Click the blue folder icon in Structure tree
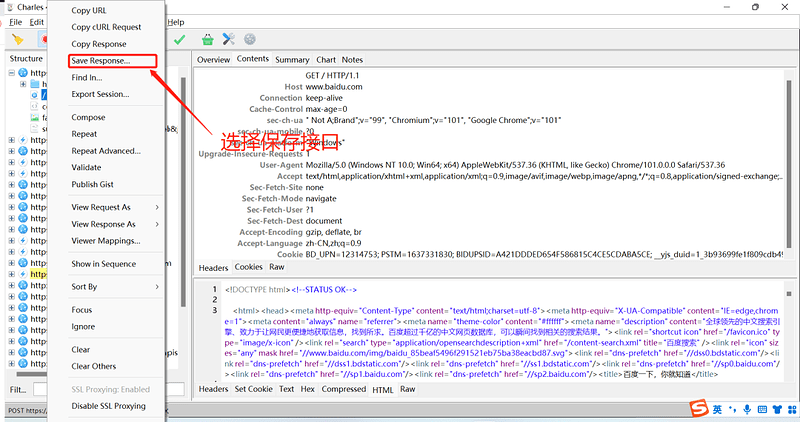Image resolution: width=800 pixels, height=422 pixels. point(35,84)
